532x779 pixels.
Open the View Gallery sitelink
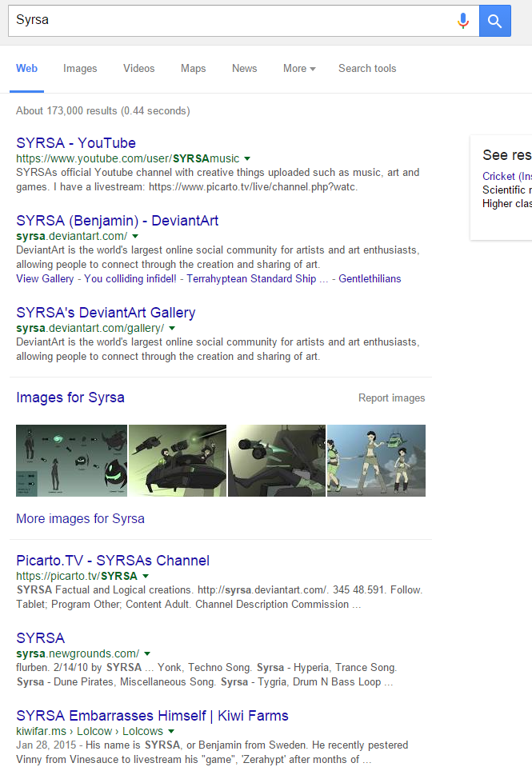pos(45,278)
